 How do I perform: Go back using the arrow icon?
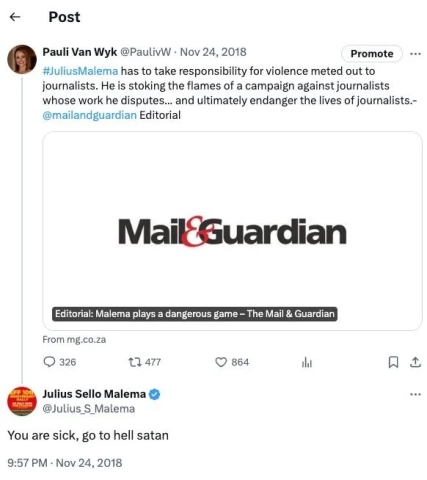coord(15,17)
